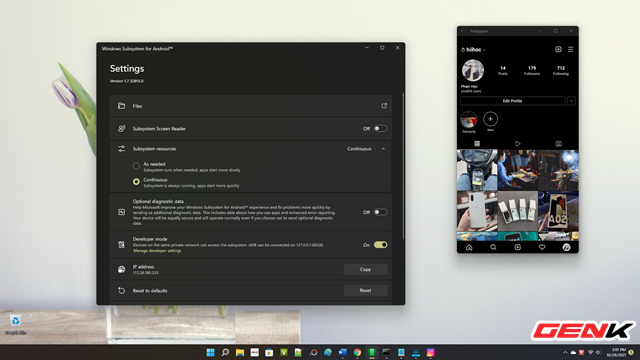This screenshot has width=640, height=360.
Task: Click the Settings window vertical scrollbar
Action: pos(403,166)
